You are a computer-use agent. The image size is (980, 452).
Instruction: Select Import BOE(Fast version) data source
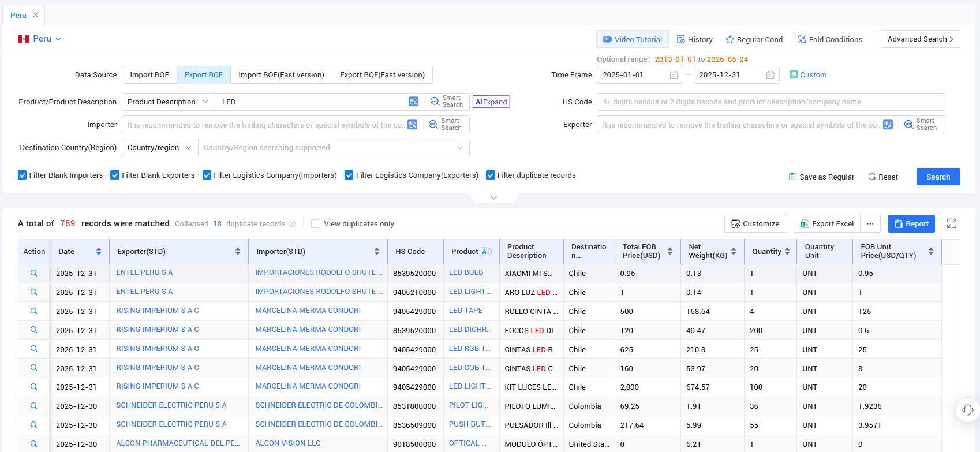[281, 75]
